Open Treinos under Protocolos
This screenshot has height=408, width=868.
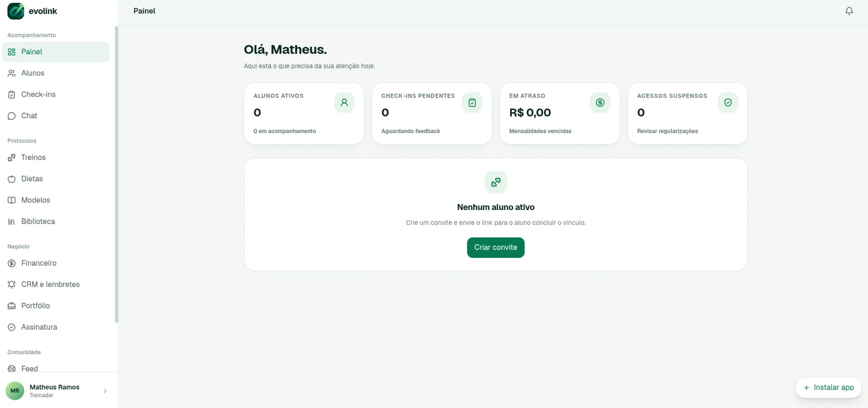56,158
